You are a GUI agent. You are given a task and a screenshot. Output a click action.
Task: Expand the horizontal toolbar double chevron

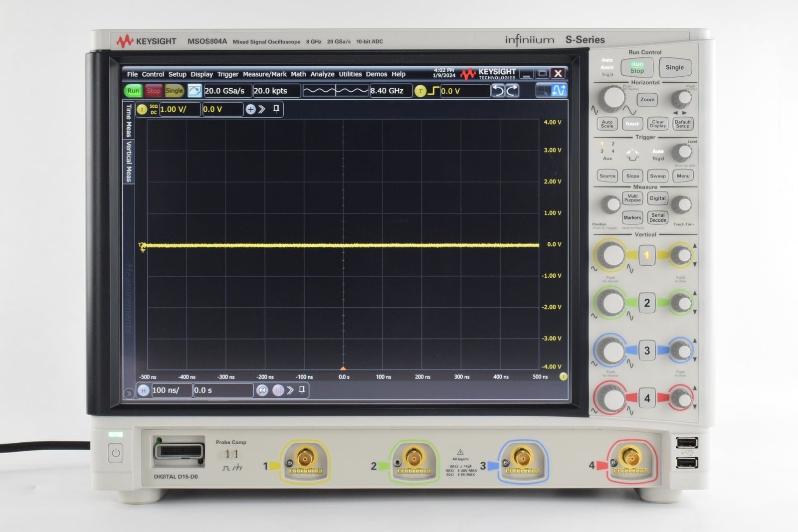pos(290,390)
